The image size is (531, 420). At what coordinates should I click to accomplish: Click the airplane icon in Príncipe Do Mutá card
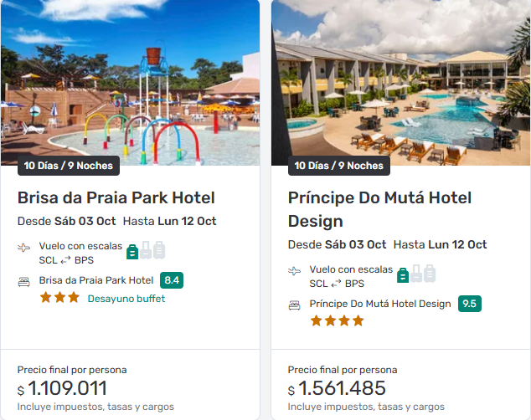295,272
